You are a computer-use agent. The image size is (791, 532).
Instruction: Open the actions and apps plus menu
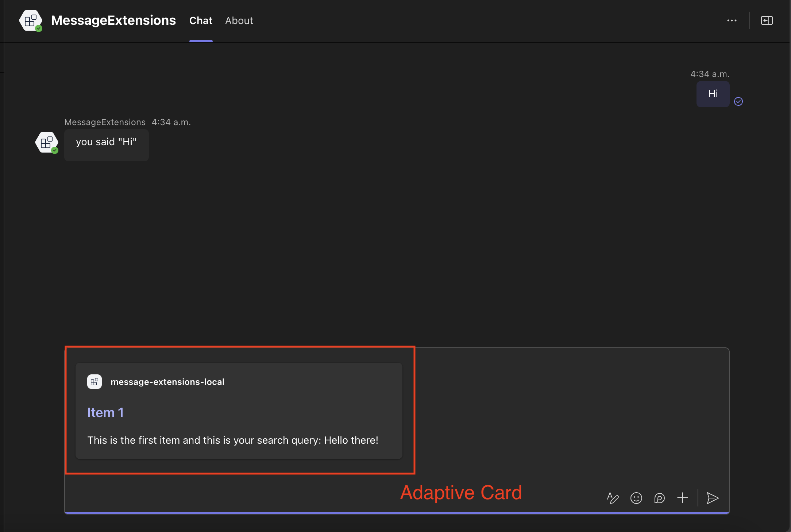coord(683,498)
